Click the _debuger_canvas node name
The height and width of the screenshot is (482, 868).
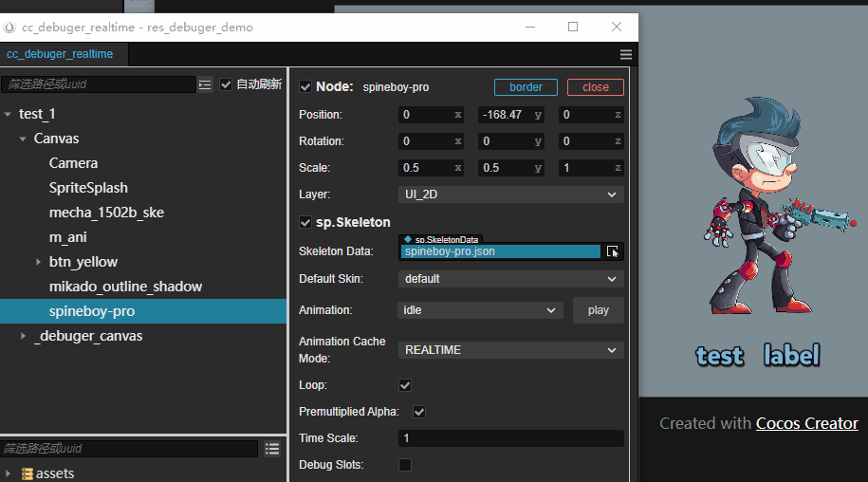pyautogui.click(x=88, y=336)
